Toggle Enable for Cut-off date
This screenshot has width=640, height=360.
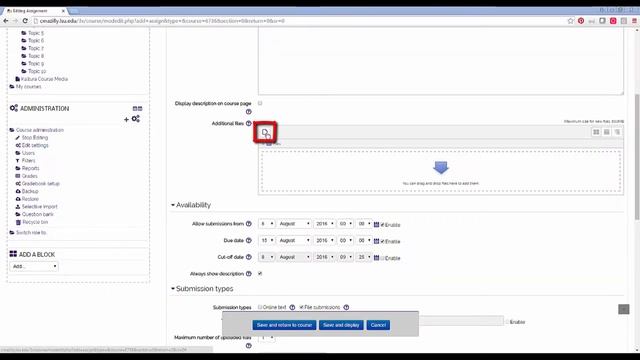(x=382, y=258)
